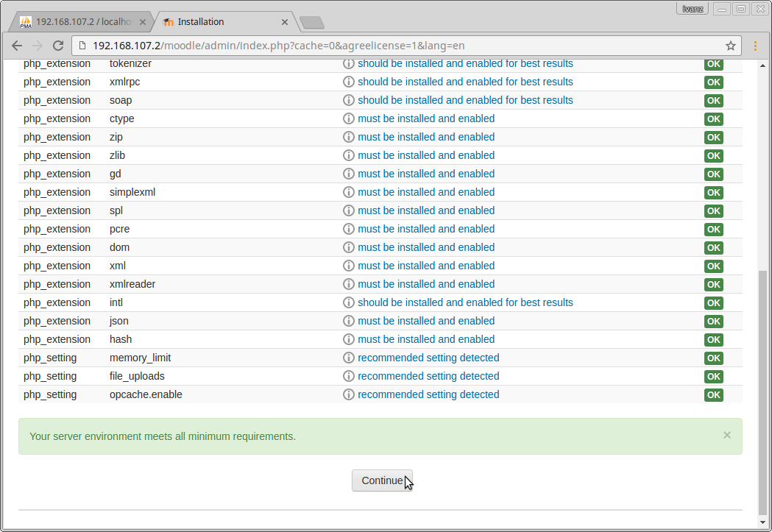
Task: Go back using the browser back arrow
Action: [17, 46]
